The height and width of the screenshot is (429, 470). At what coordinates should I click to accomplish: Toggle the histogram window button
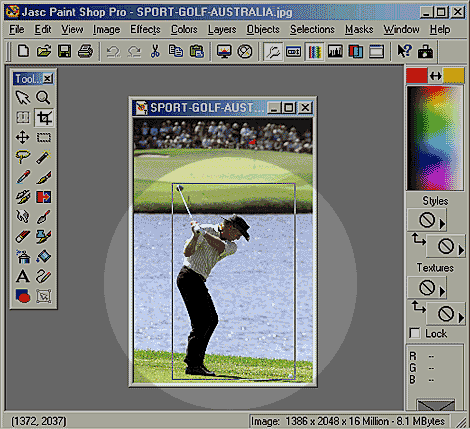coord(335,52)
